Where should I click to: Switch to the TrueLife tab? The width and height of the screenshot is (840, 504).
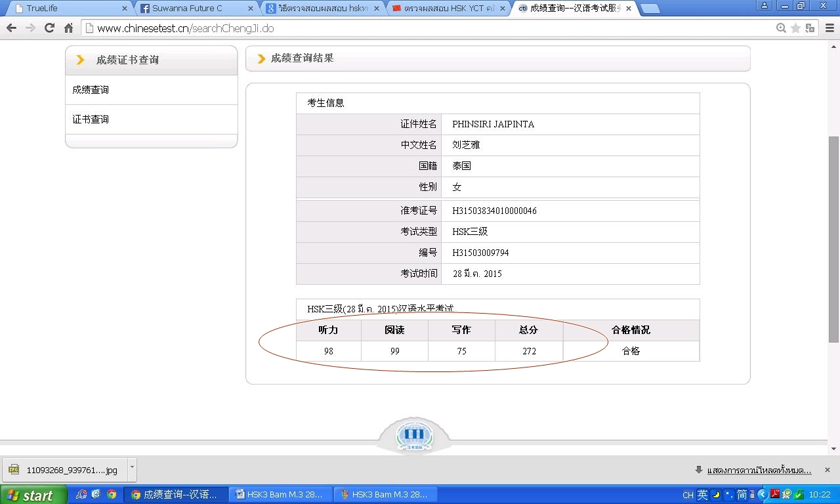coord(66,9)
